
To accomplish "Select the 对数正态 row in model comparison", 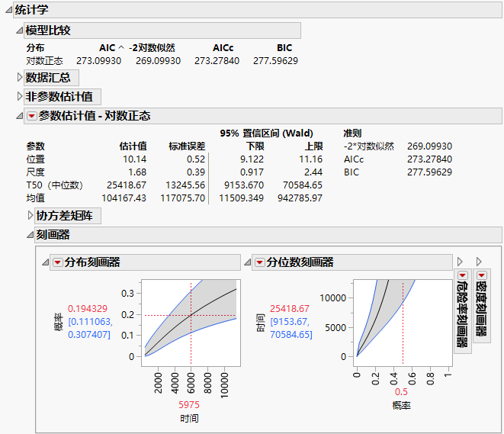I will click(x=162, y=61).
